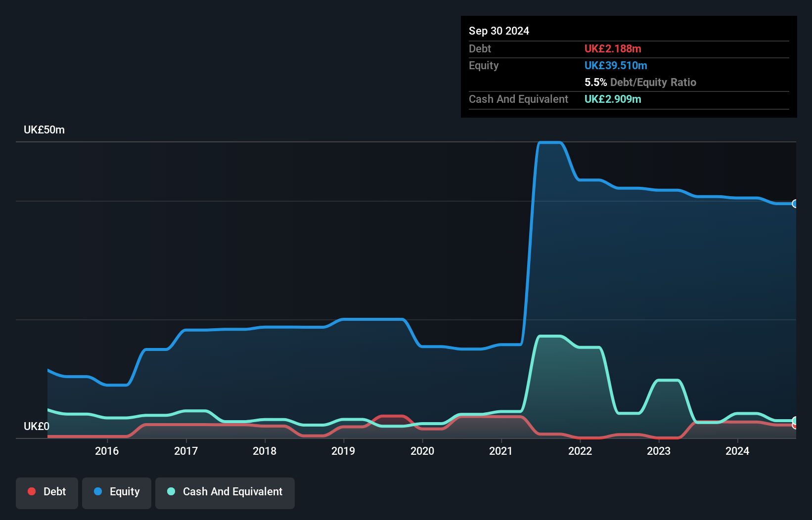Viewport: 812px width, 520px height.
Task: Click the blue Equity legend dot
Action: point(98,491)
